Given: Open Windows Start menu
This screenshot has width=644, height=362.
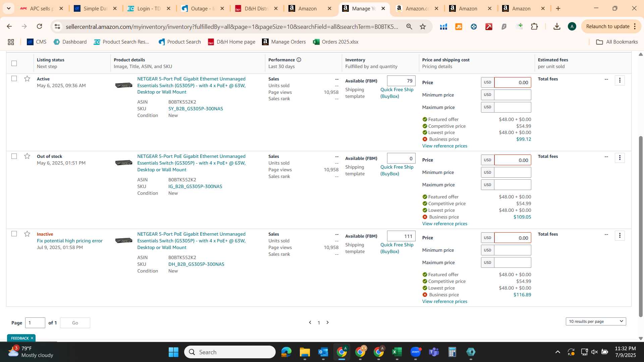Looking at the screenshot, I should click(173, 352).
